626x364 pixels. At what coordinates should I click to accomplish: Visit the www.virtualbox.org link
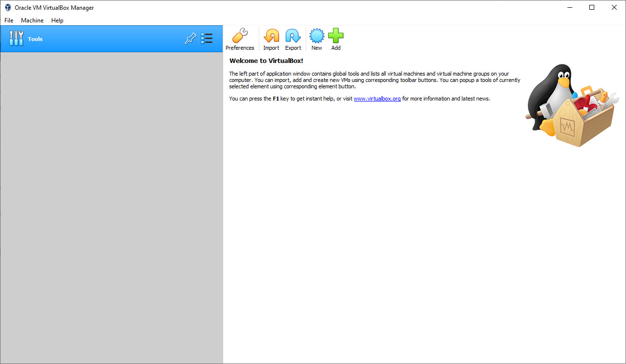pyautogui.click(x=377, y=99)
